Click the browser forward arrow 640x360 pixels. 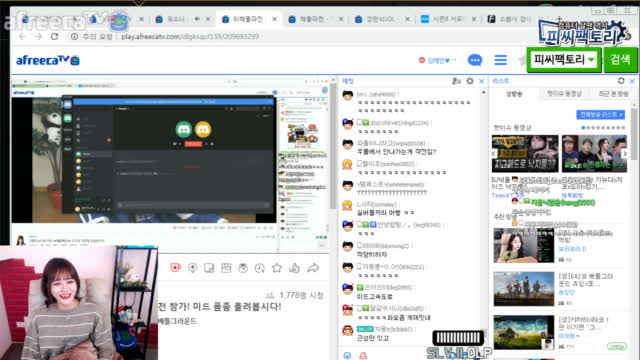click(38, 37)
